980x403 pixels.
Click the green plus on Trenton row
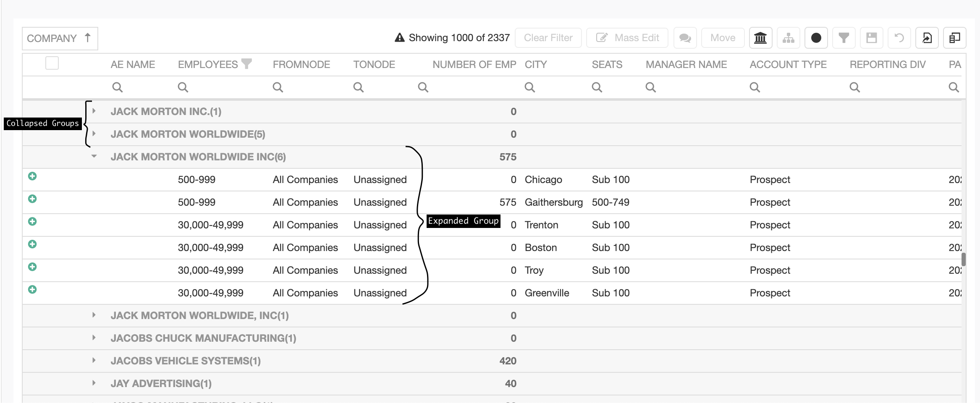pyautogui.click(x=32, y=221)
